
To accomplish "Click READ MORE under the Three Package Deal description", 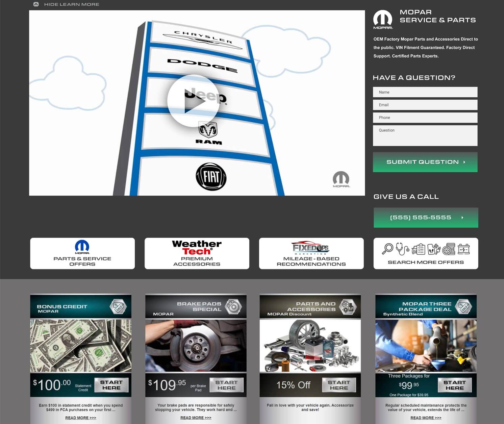I will pos(426,418).
